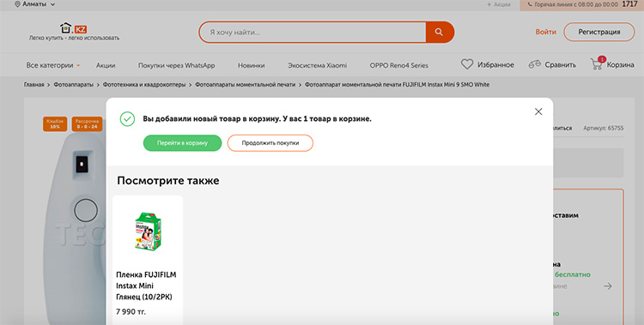Click the hotline 1717 banner

581,4
